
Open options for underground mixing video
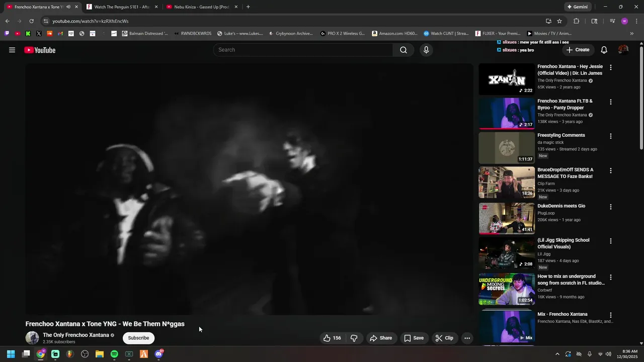point(611,277)
